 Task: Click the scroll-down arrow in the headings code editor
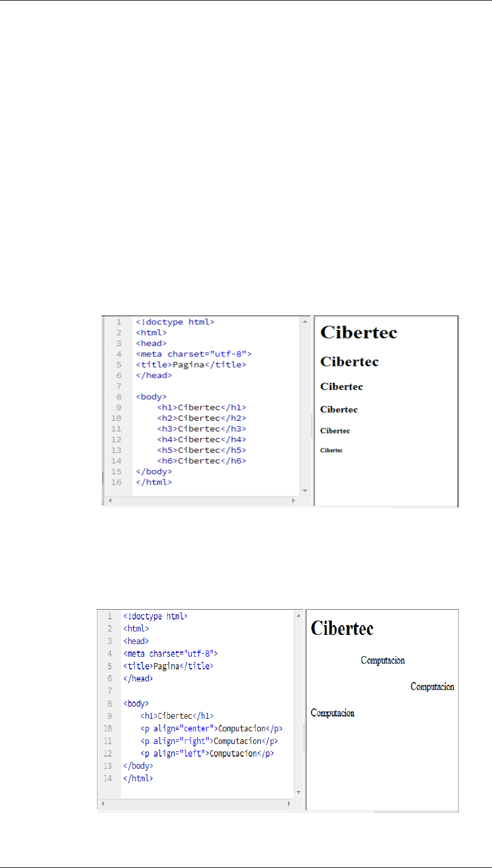click(x=304, y=491)
